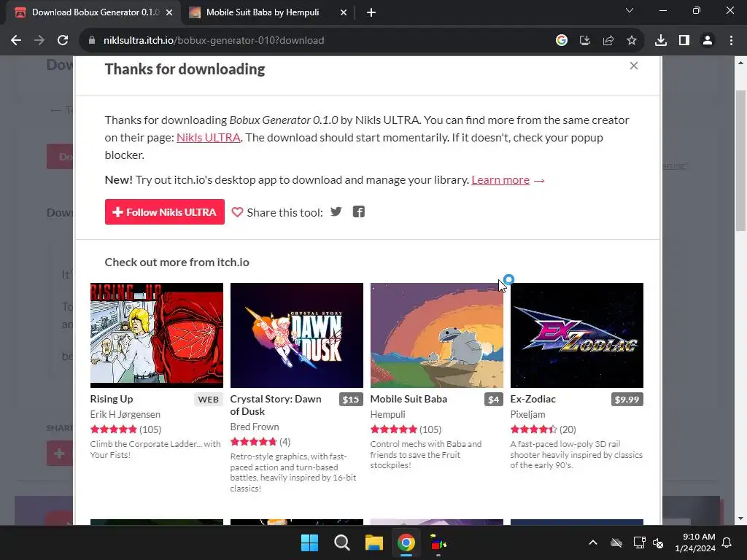Click the OneDrive cloud tray icon

tap(616, 542)
